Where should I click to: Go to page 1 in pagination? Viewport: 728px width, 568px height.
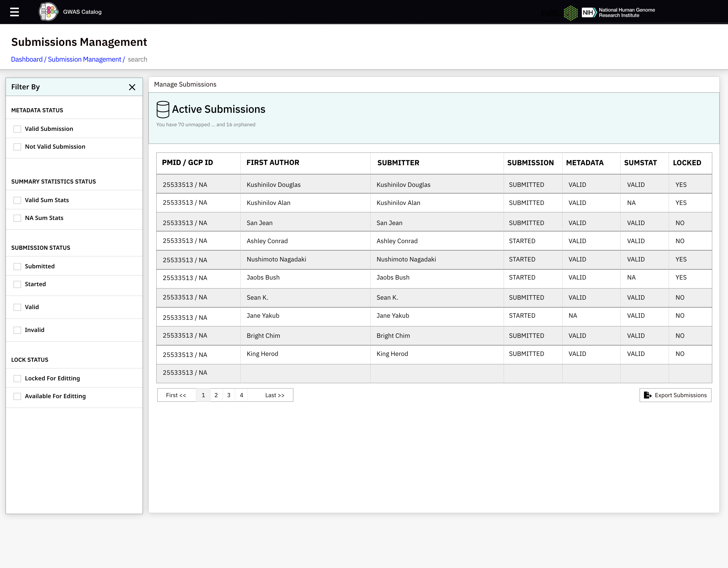point(203,395)
